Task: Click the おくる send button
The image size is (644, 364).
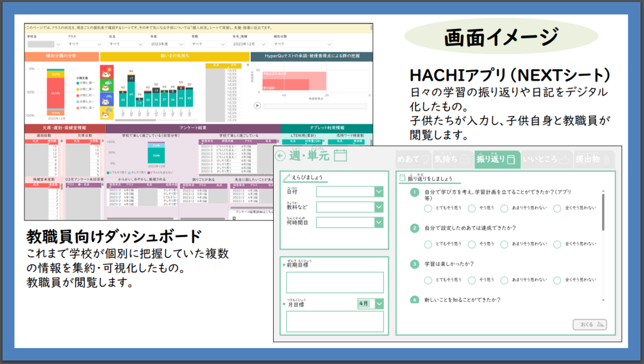Action: point(590,324)
